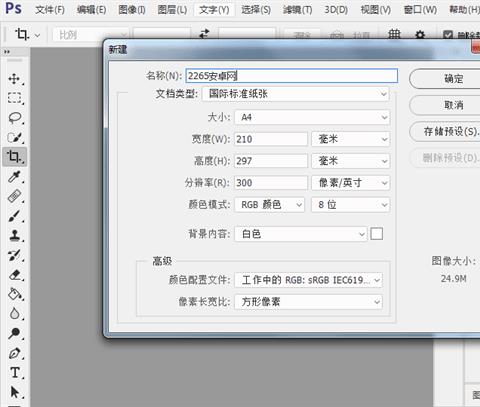Image resolution: width=480 pixels, height=407 pixels.
Task: Expand the toolbox double-arrow
Action: (7, 52)
